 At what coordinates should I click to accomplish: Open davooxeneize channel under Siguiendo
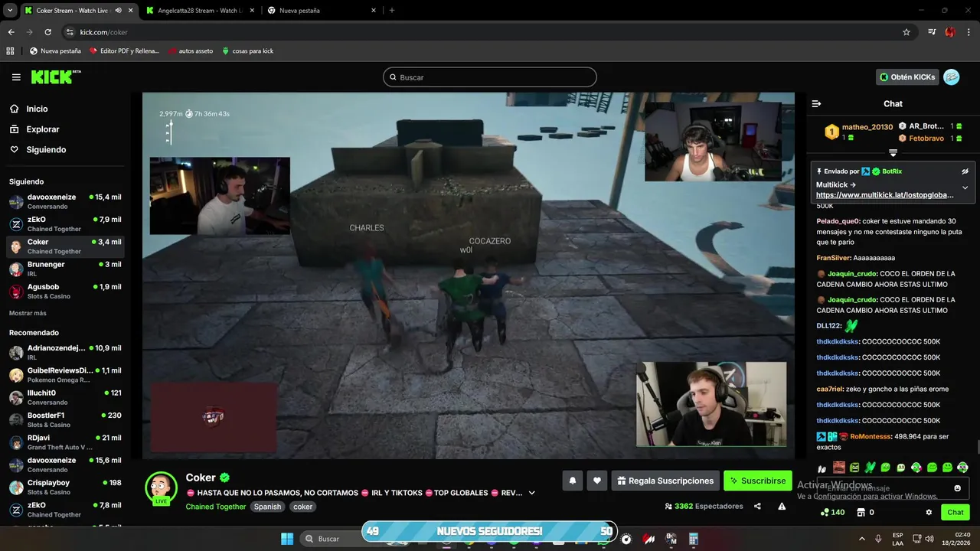65,202
